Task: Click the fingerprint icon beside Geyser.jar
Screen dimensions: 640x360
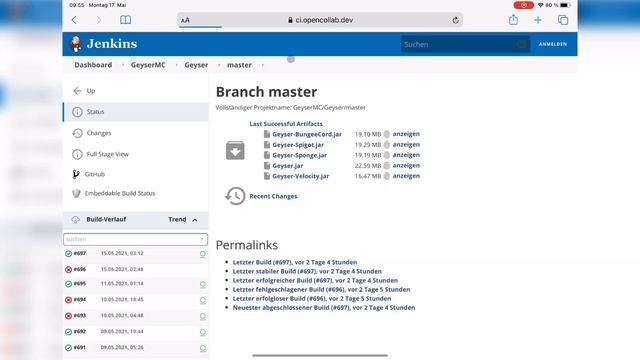Action: [x=387, y=166]
